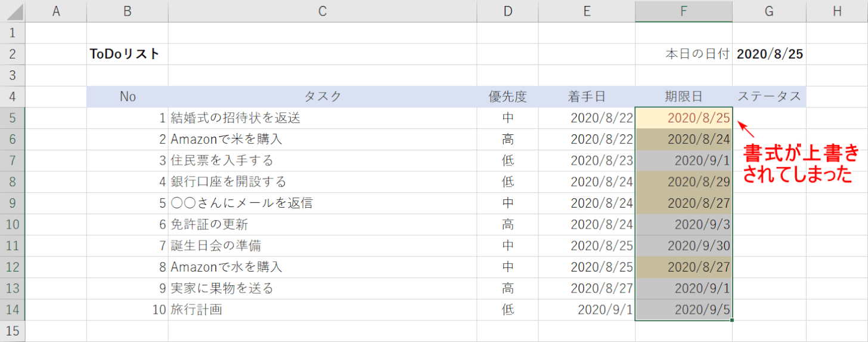Click deadline cell 2020/9/1 in row 7
Screen dimensions: 868x342
tap(684, 161)
